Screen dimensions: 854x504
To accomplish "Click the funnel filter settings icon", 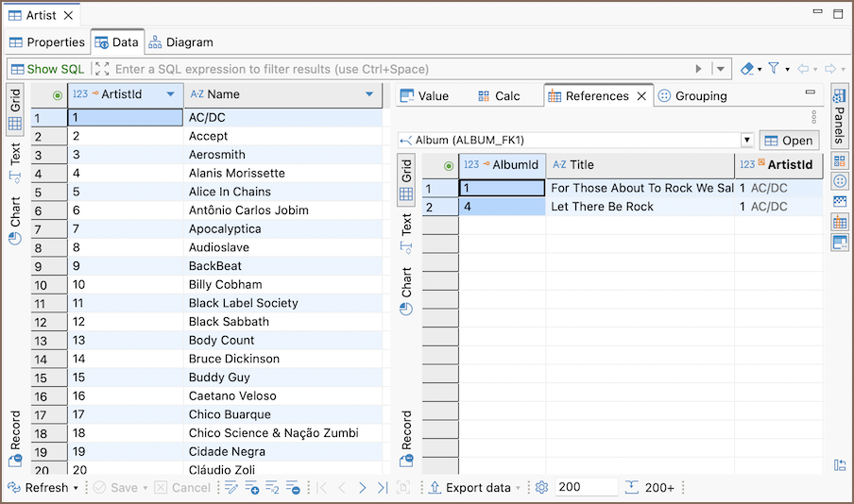I will point(773,69).
